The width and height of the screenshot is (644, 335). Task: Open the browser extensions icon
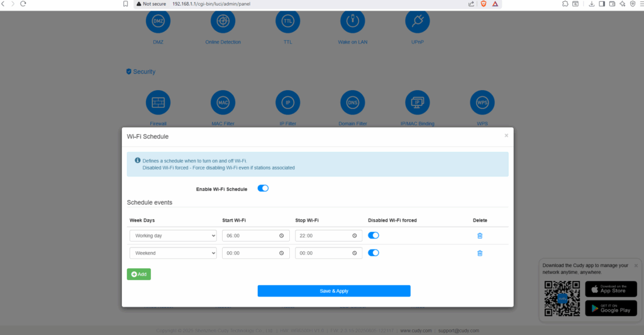pos(565,4)
